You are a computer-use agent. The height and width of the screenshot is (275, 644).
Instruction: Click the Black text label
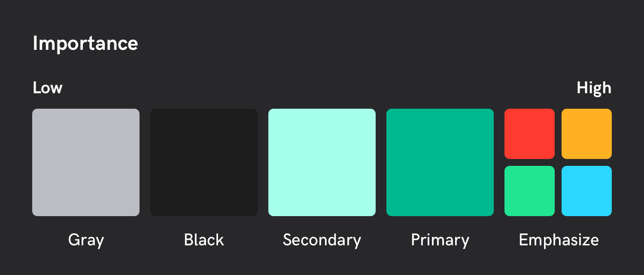(204, 240)
